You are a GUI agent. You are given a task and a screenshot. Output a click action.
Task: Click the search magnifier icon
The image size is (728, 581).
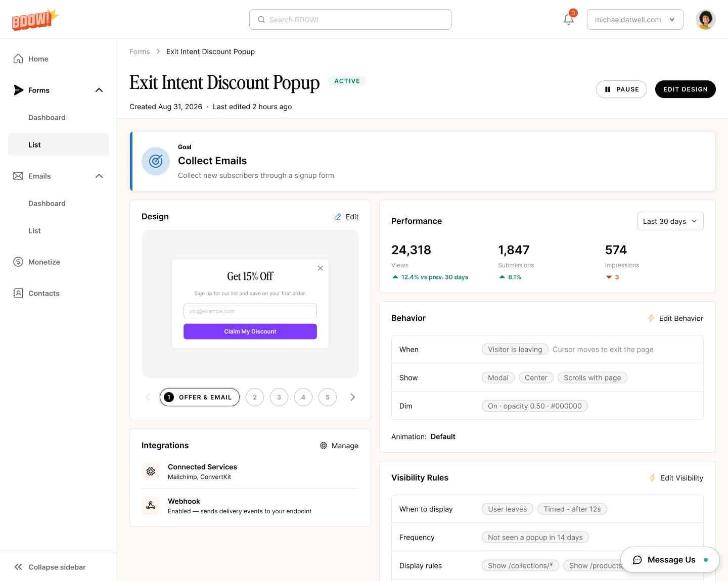(x=261, y=20)
